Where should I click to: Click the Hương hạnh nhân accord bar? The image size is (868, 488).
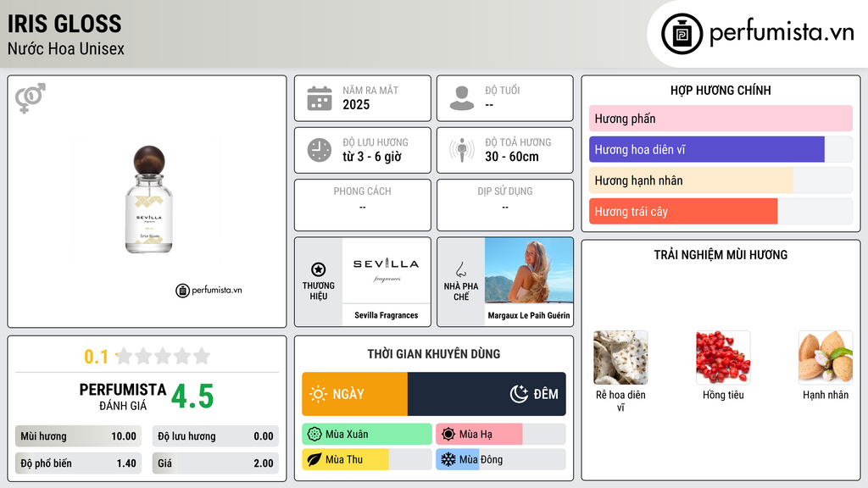tap(721, 180)
